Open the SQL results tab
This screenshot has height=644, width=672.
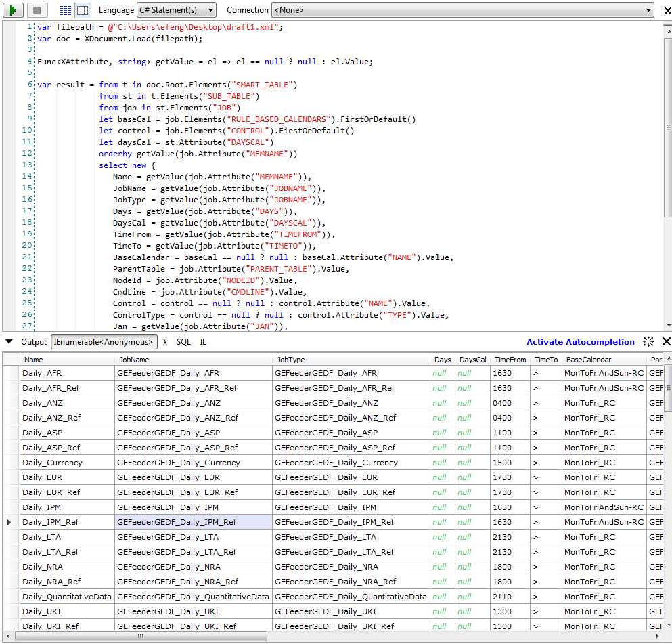tap(183, 342)
